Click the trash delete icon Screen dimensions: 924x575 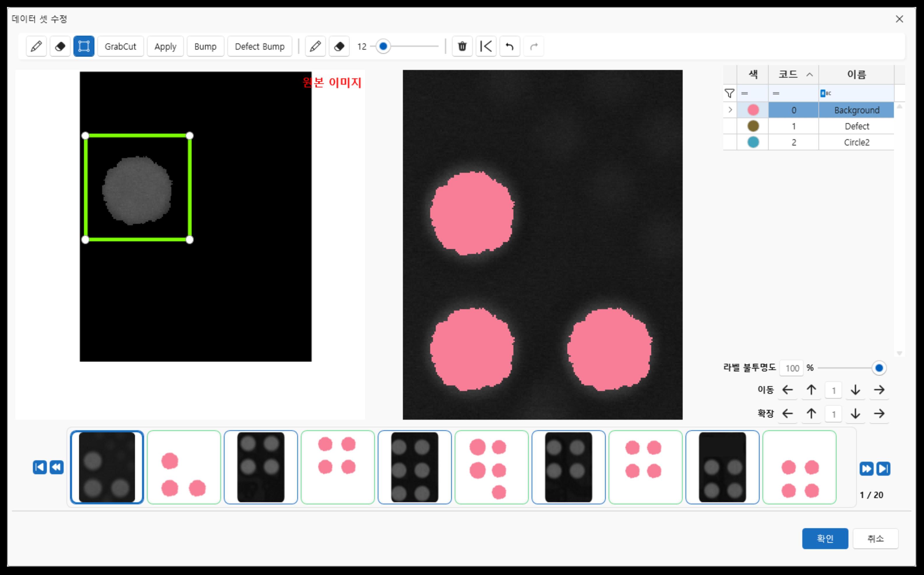pyautogui.click(x=462, y=46)
